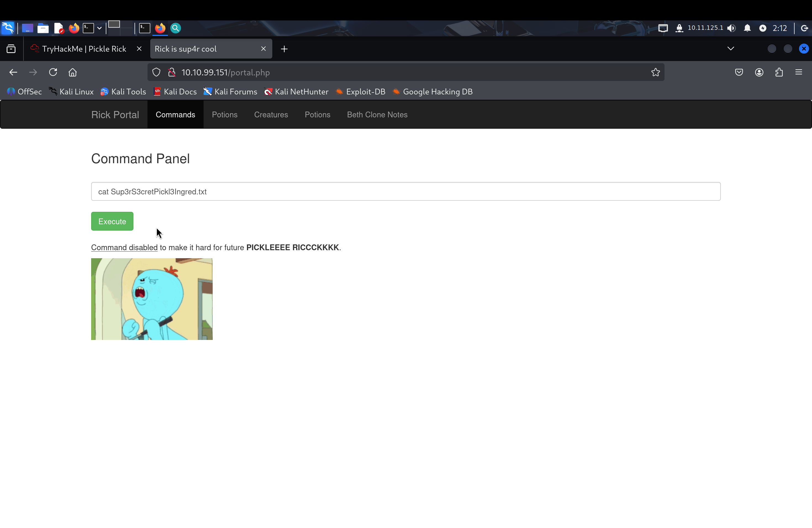Expand the list all tabs chevron
The height and width of the screenshot is (528, 812).
click(731, 48)
